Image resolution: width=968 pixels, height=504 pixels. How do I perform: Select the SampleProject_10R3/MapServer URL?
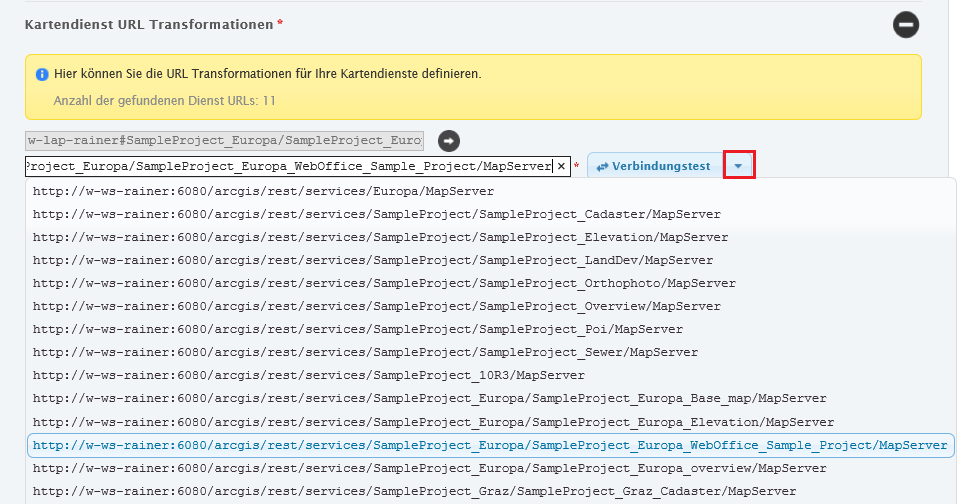click(x=491, y=376)
